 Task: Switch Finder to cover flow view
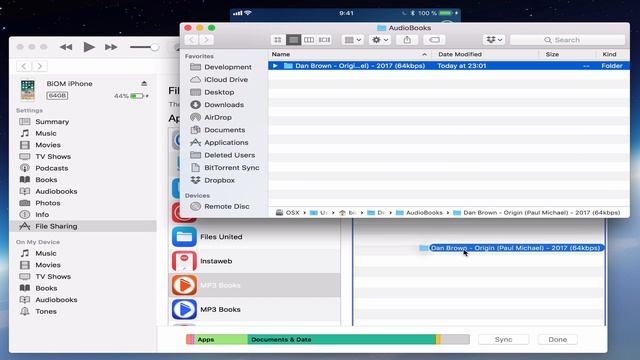click(x=324, y=40)
